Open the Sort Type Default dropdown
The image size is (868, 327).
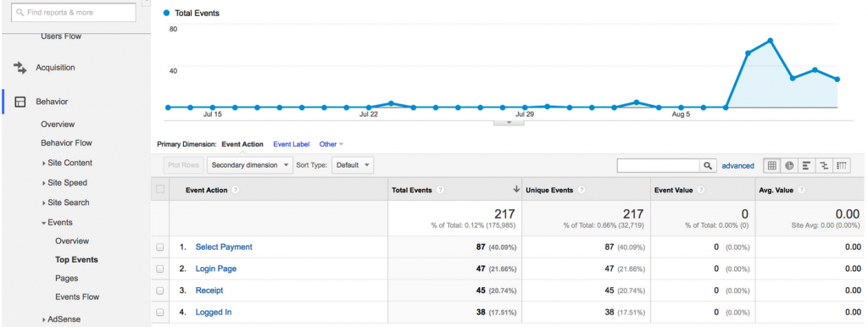(x=353, y=165)
